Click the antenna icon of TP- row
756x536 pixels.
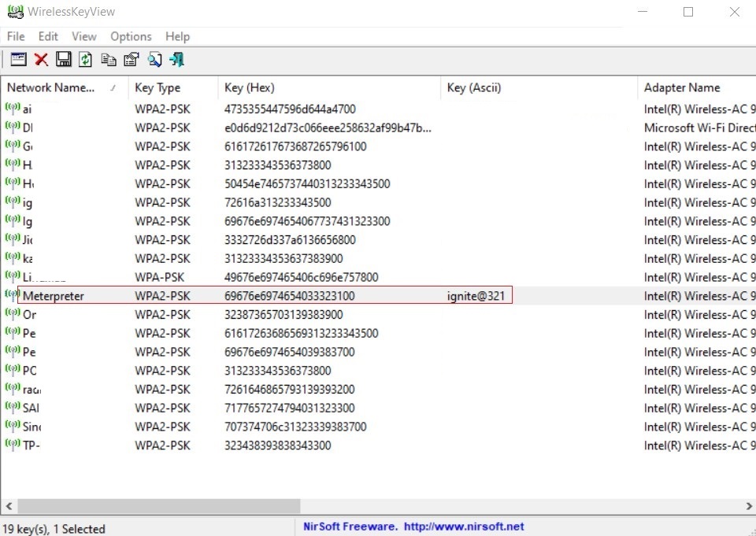[13, 445]
